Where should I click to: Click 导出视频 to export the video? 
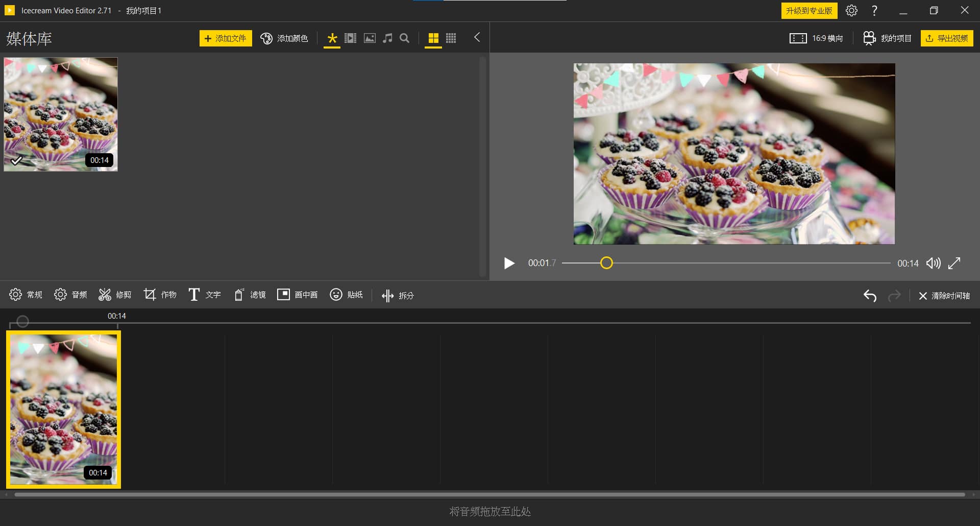tap(947, 38)
